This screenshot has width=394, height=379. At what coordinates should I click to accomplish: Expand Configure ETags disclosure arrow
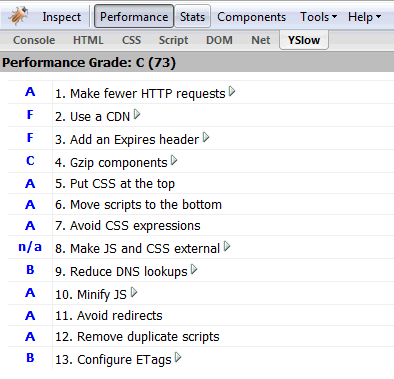(178, 358)
